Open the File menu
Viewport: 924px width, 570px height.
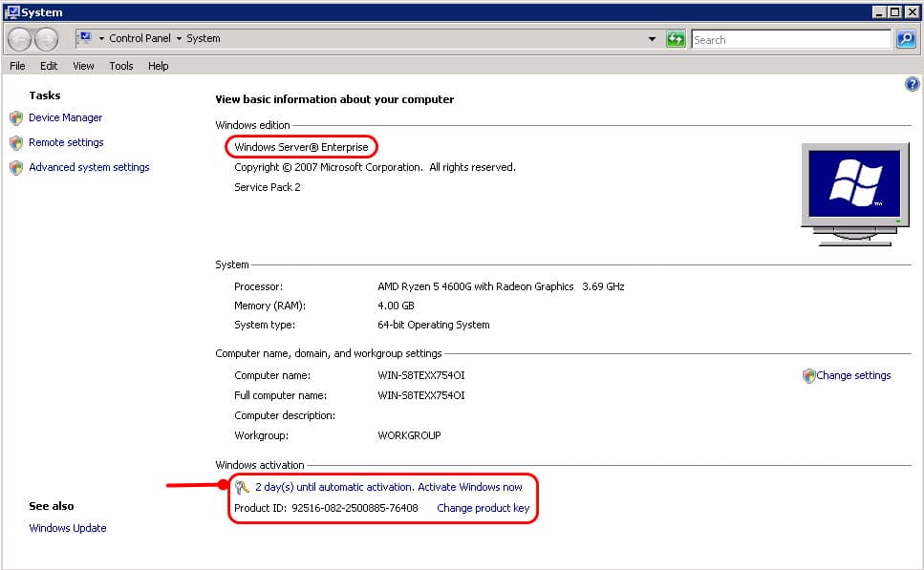(x=17, y=66)
